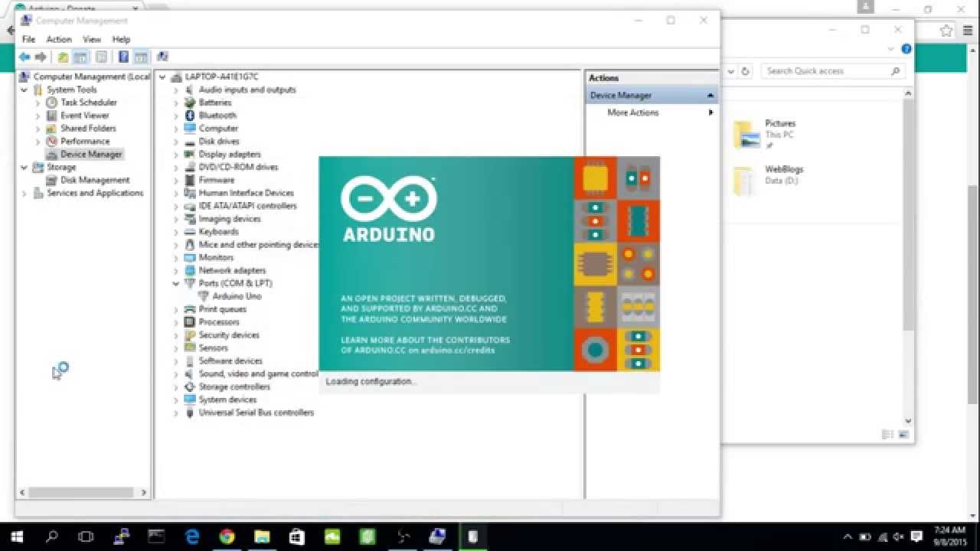Click the Arduino Uno port icon
The height and width of the screenshot is (551, 980).
[204, 295]
